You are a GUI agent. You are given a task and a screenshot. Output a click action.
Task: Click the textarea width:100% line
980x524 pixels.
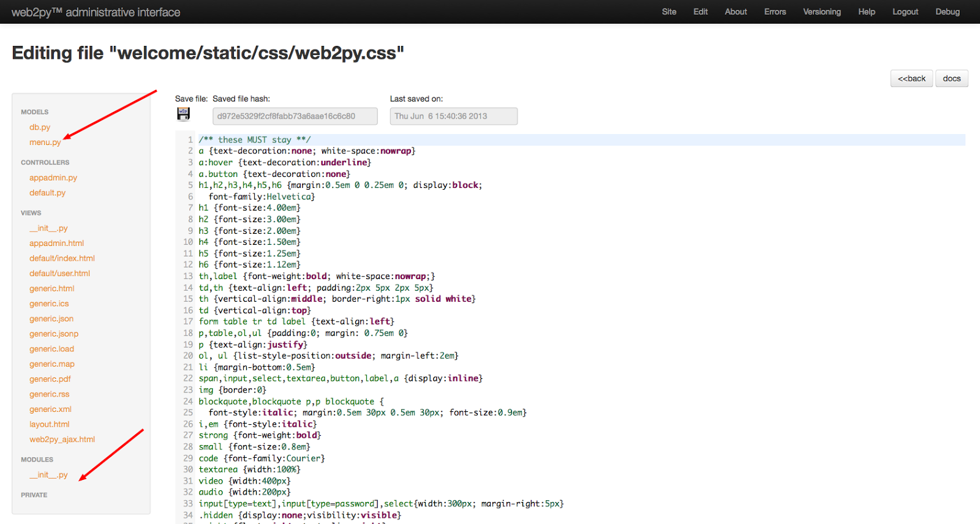pos(249,470)
